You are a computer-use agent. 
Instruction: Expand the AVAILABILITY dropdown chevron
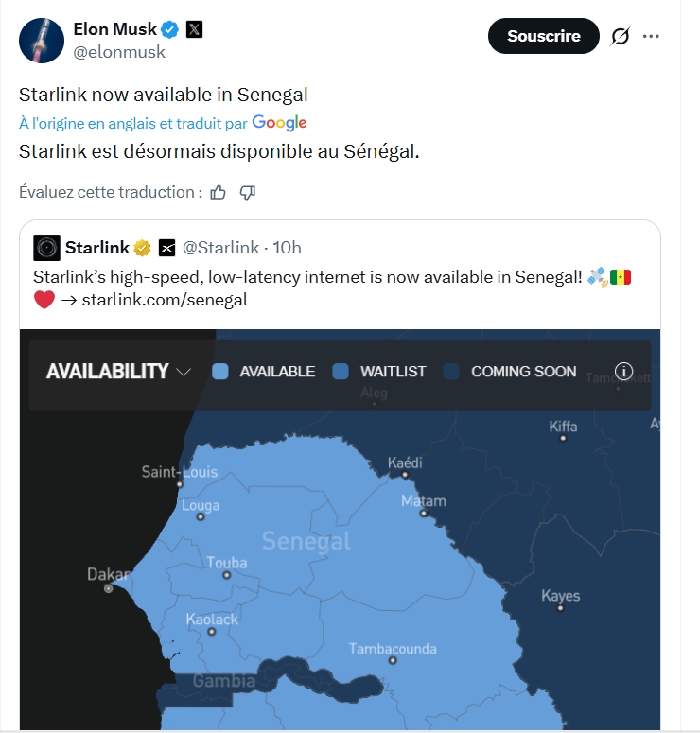coord(184,373)
